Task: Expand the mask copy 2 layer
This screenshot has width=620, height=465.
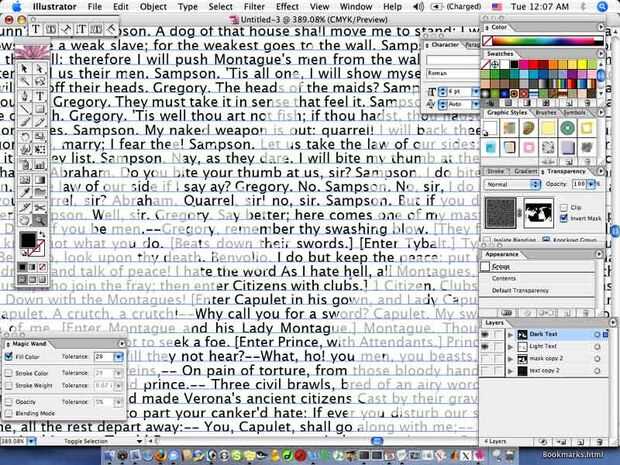Action: (x=510, y=359)
